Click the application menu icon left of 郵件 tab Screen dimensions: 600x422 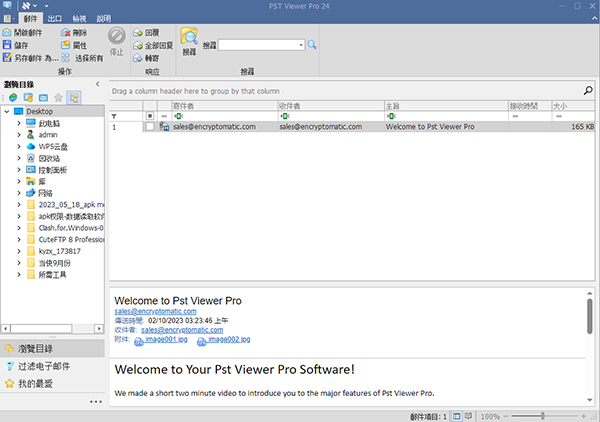(8, 18)
